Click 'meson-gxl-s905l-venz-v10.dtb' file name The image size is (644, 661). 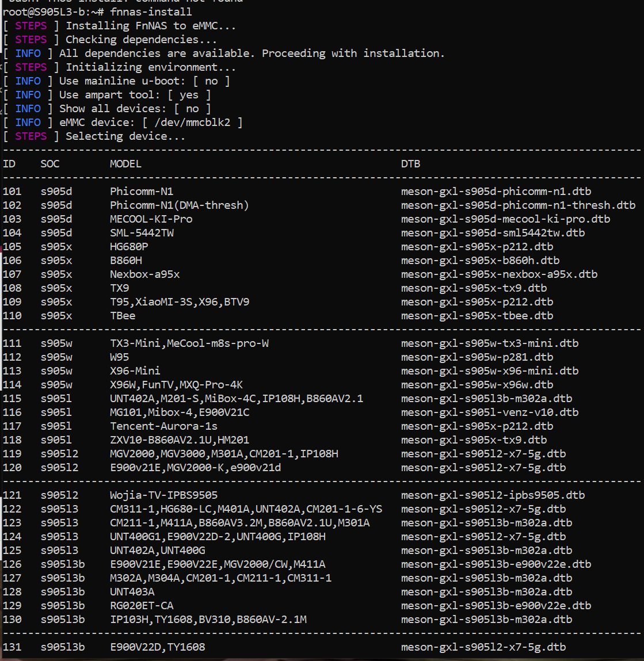tap(490, 412)
